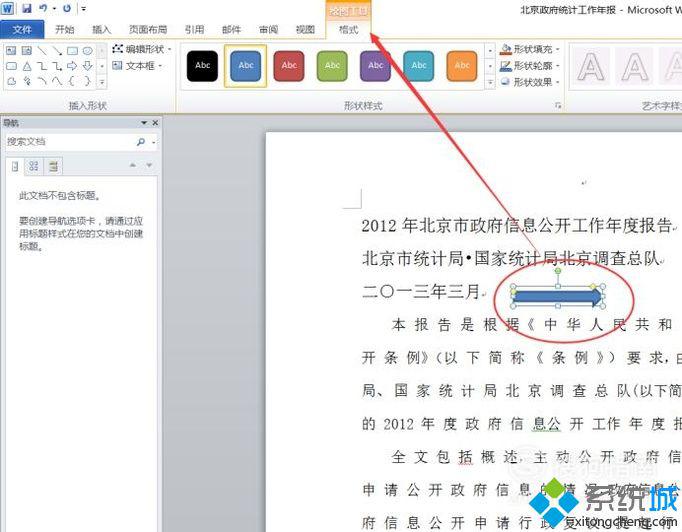Image resolution: width=682 pixels, height=532 pixels.
Task: Click the search magnifier icon
Action: point(140,142)
